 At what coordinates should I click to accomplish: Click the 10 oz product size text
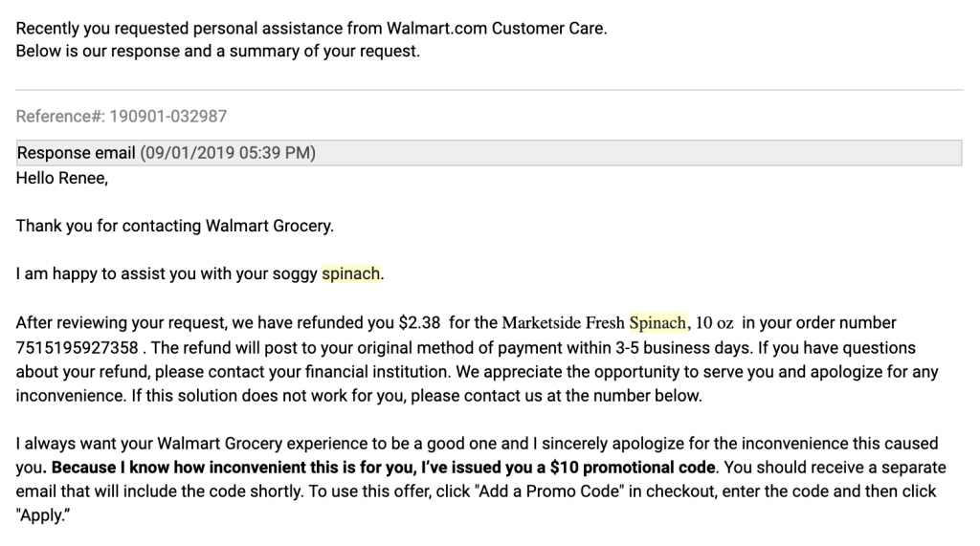pos(714,323)
